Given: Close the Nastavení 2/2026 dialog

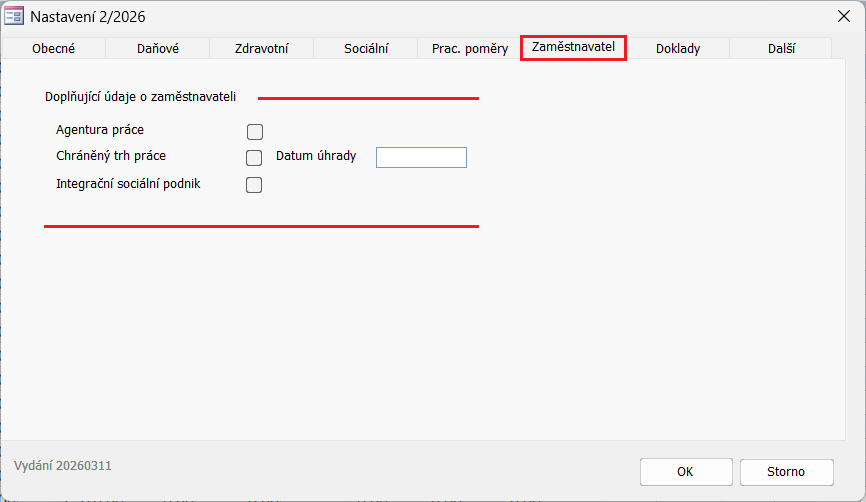Looking at the screenshot, I should pos(843,16).
